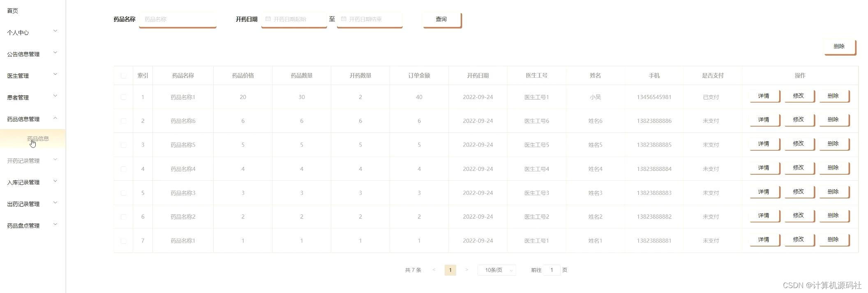
Task: Check the row 3 checkbox
Action: click(123, 145)
